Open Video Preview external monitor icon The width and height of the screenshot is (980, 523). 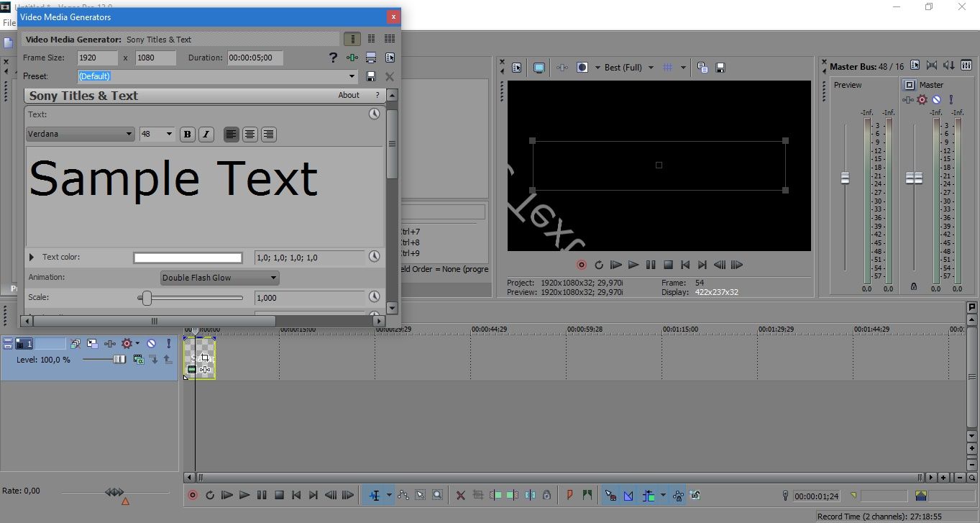tap(539, 68)
